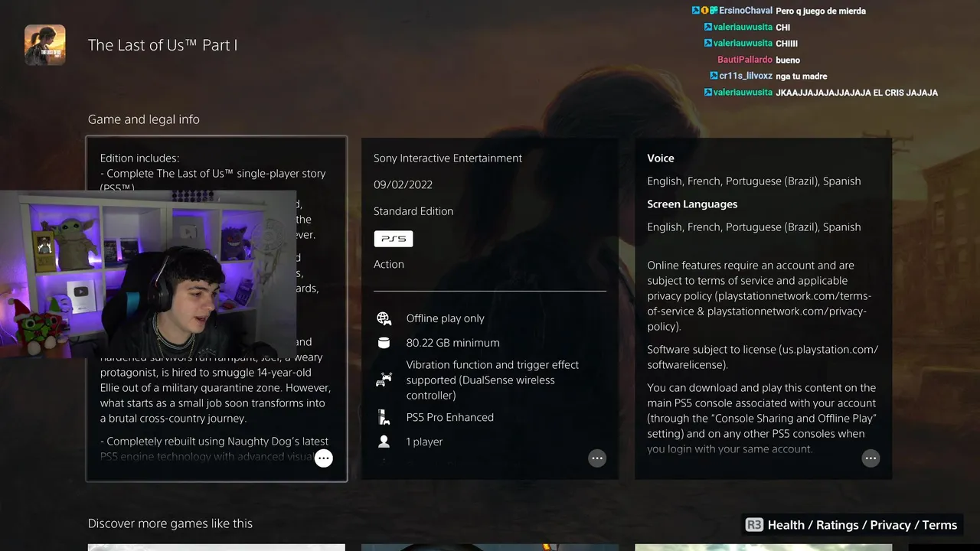The height and width of the screenshot is (551, 980).
Task: Click valeriauwusita name beside JKAAJJAJA message
Action: click(x=743, y=92)
